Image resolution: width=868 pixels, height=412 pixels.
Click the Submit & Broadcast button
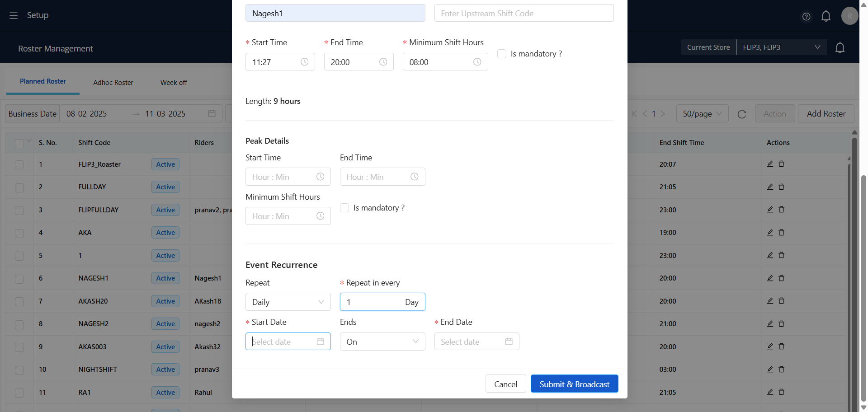(x=574, y=384)
